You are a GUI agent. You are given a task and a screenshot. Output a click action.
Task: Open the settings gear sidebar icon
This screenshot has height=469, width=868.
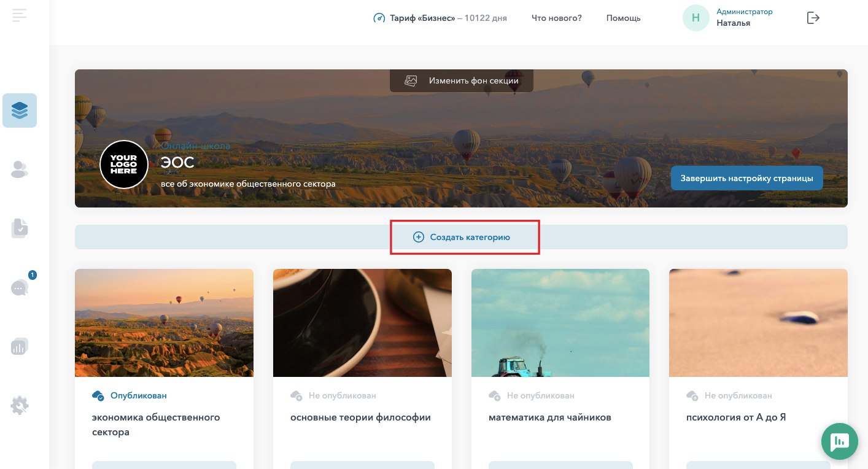[x=20, y=405]
